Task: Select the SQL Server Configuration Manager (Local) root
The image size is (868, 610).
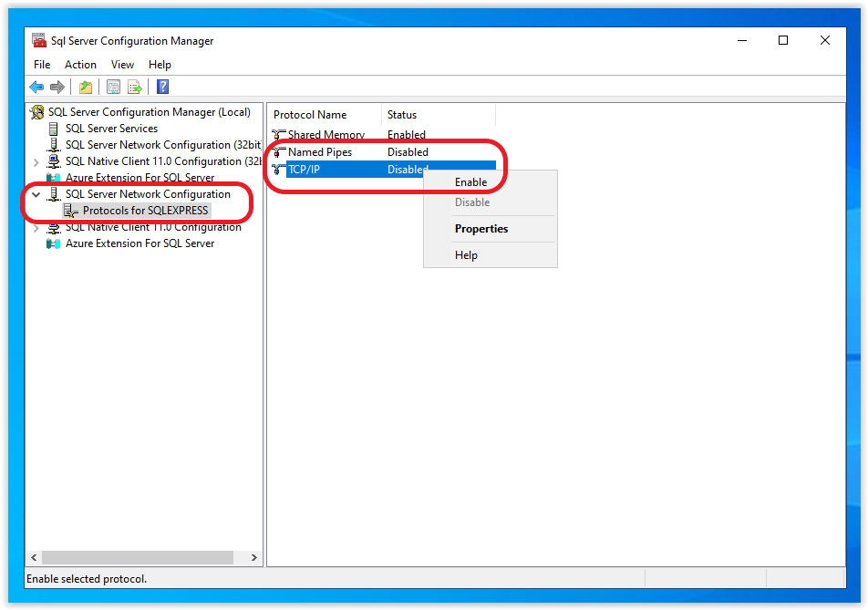Action: (x=149, y=112)
